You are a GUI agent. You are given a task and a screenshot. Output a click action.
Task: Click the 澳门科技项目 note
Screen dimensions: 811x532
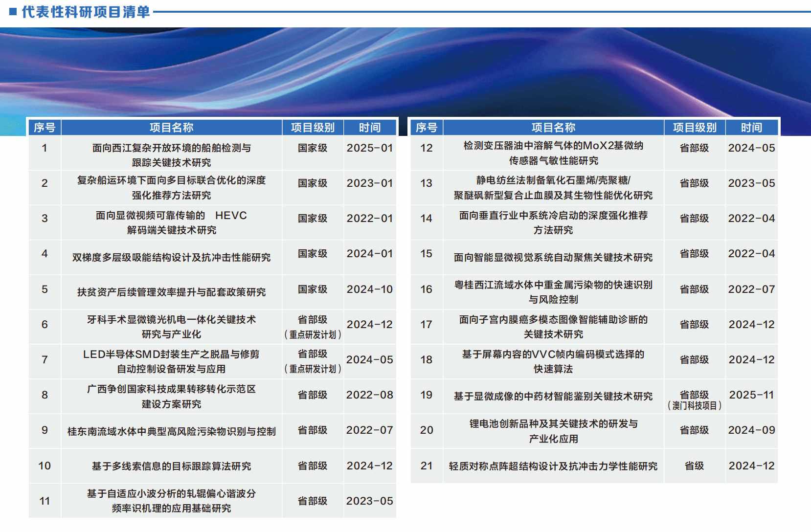(x=694, y=406)
